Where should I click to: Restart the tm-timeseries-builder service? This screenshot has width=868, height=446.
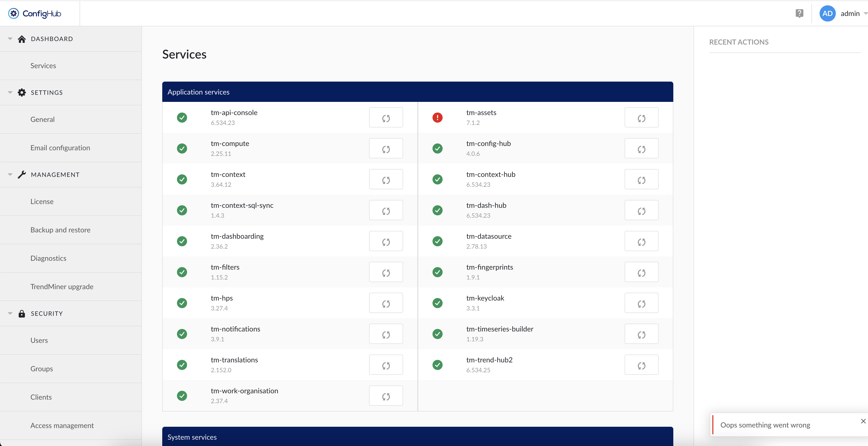click(x=641, y=334)
